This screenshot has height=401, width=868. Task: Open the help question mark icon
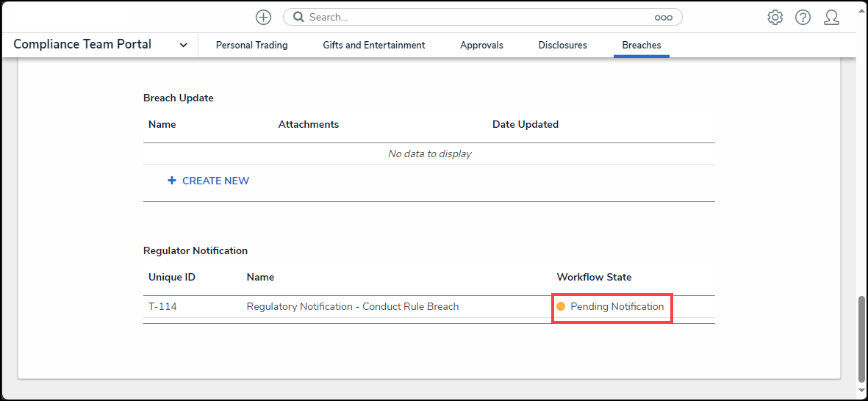(x=803, y=18)
